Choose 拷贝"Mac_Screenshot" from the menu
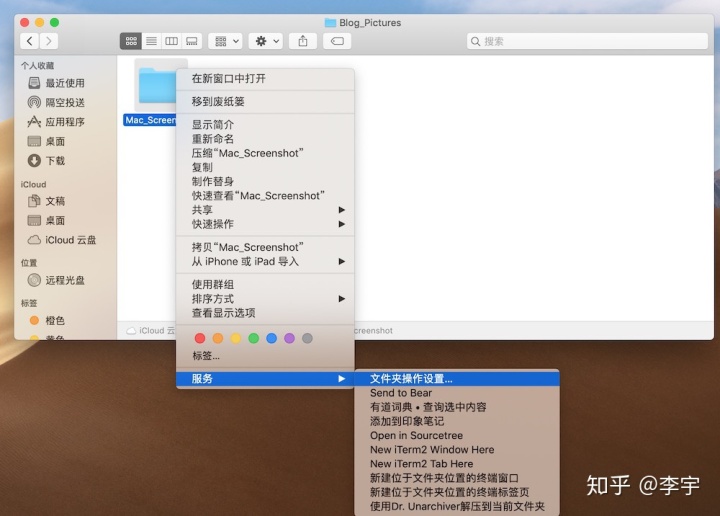This screenshot has height=516, width=720. click(x=265, y=247)
